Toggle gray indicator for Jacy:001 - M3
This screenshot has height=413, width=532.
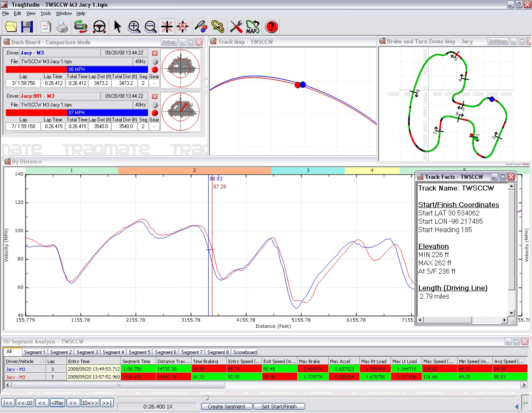155,105
